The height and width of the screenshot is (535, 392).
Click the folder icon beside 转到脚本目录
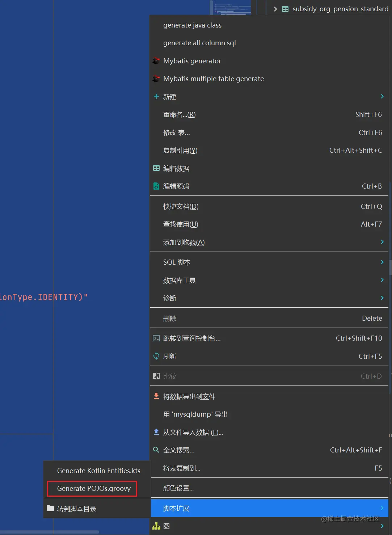click(50, 508)
